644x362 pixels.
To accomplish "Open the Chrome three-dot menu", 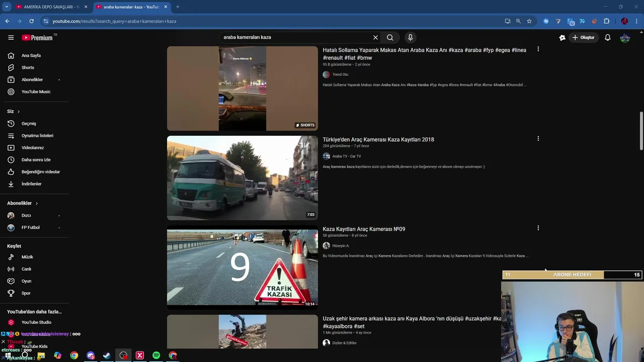I will tap(637, 21).
